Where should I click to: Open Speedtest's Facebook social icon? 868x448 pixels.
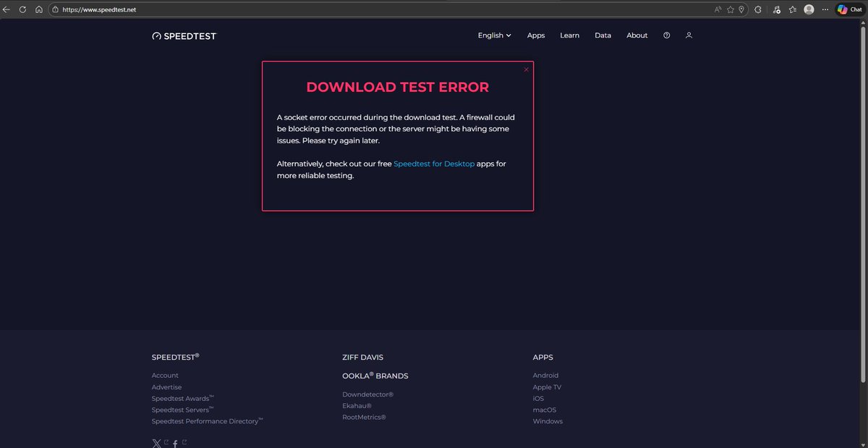tap(175, 444)
